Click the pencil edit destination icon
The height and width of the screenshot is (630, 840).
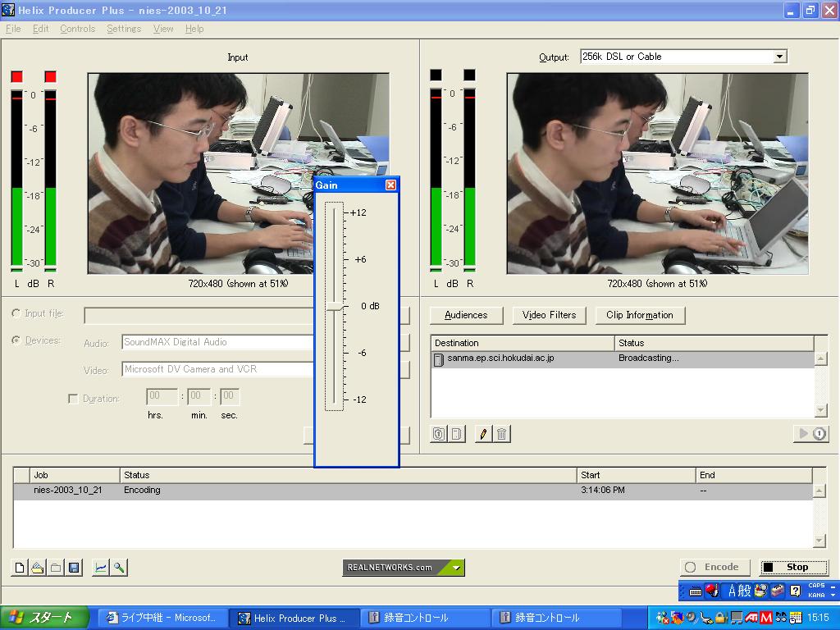(483, 433)
